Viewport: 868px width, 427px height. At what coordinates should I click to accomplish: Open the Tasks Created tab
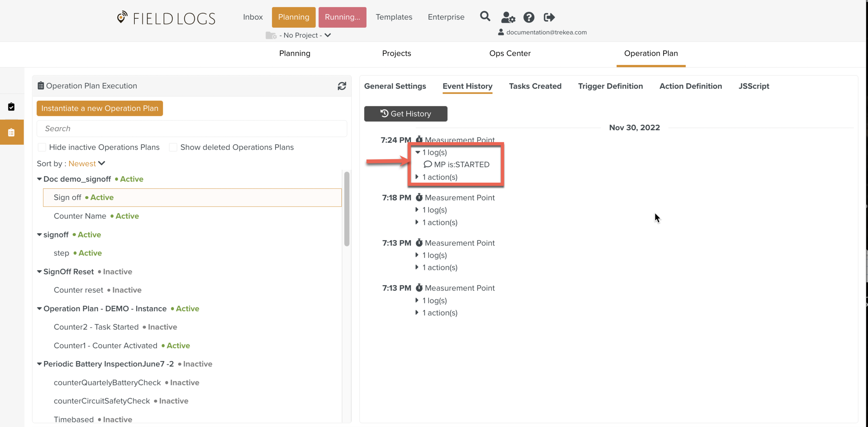[x=535, y=86]
